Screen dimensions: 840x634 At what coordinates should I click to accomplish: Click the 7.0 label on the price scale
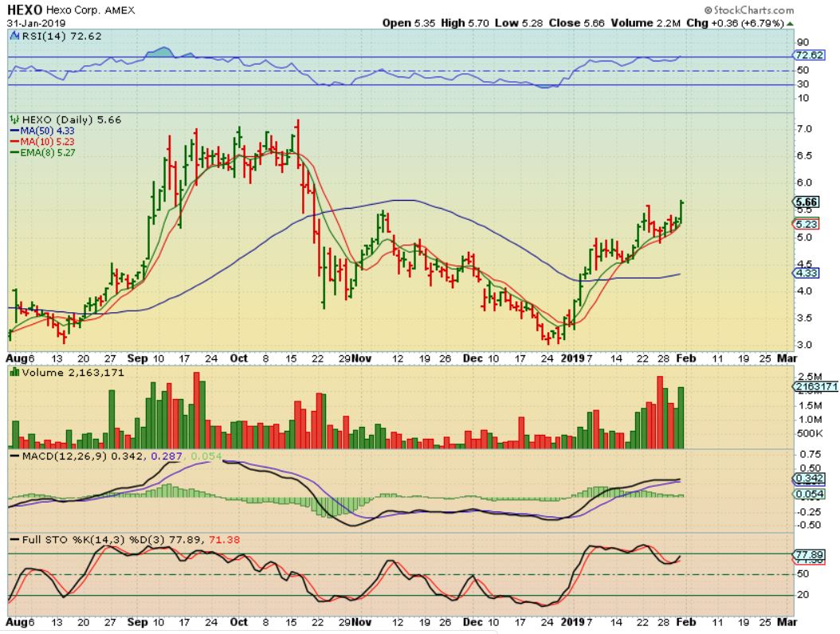804,129
